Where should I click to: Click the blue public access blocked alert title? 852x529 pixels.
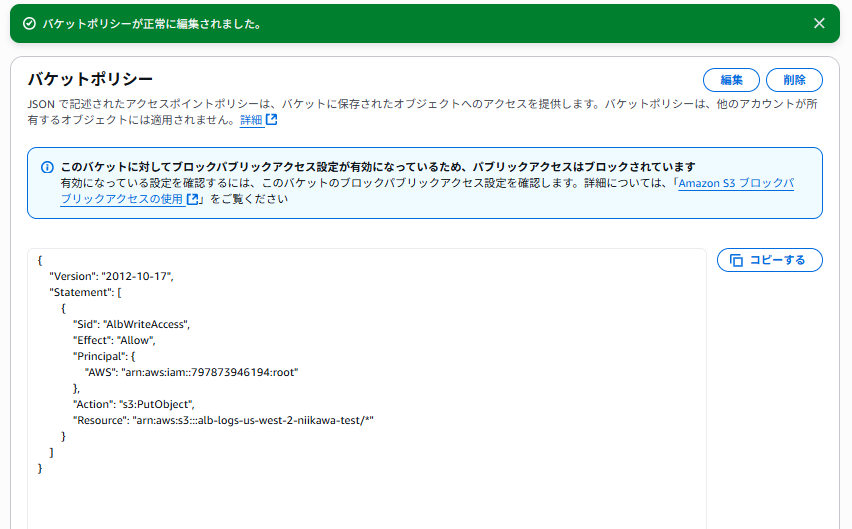(378, 167)
